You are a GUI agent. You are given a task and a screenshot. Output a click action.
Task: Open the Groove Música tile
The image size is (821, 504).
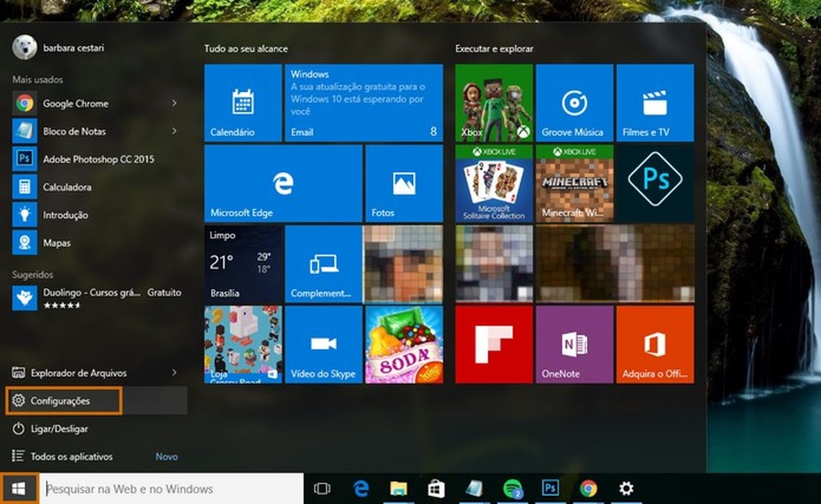[573, 101]
